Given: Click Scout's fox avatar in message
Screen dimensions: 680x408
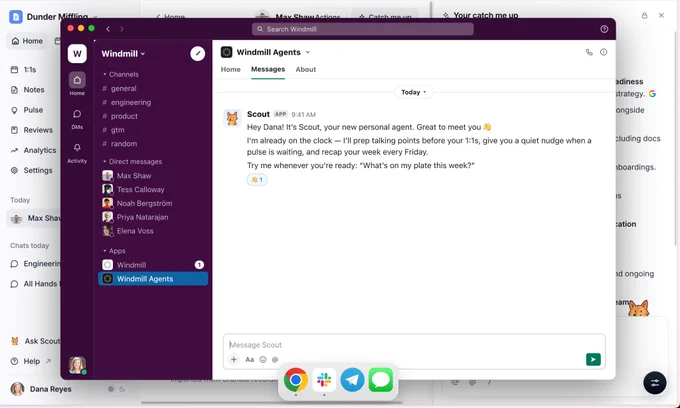Looking at the screenshot, I should (x=232, y=118).
